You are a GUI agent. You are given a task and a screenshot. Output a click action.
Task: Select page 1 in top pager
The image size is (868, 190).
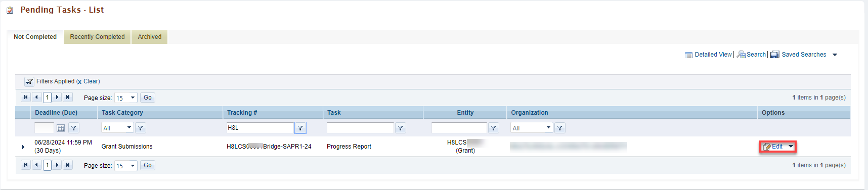tap(47, 97)
